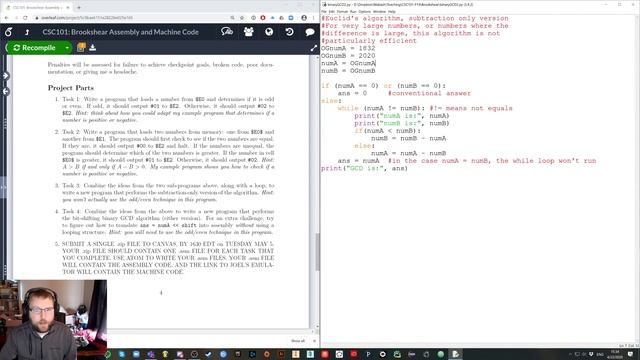Close the CSC101 Brookshear browser tab
The width and height of the screenshot is (640, 360).
click(x=68, y=7)
